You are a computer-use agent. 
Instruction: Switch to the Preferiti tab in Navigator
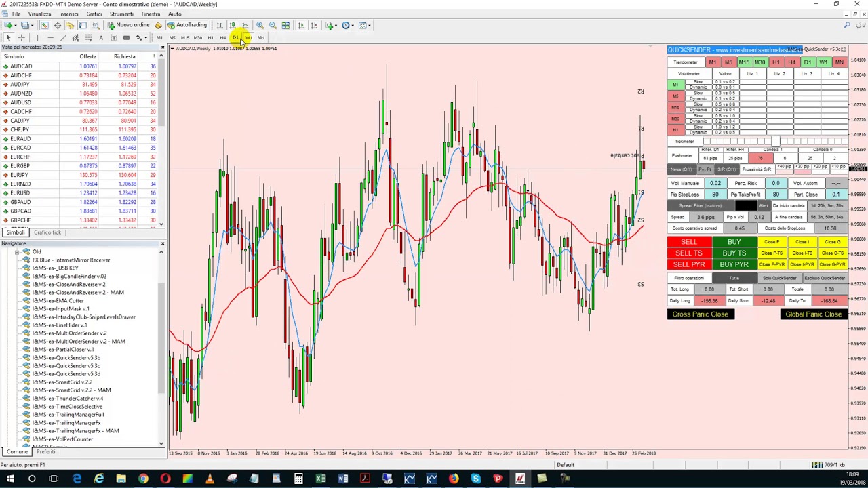click(45, 452)
